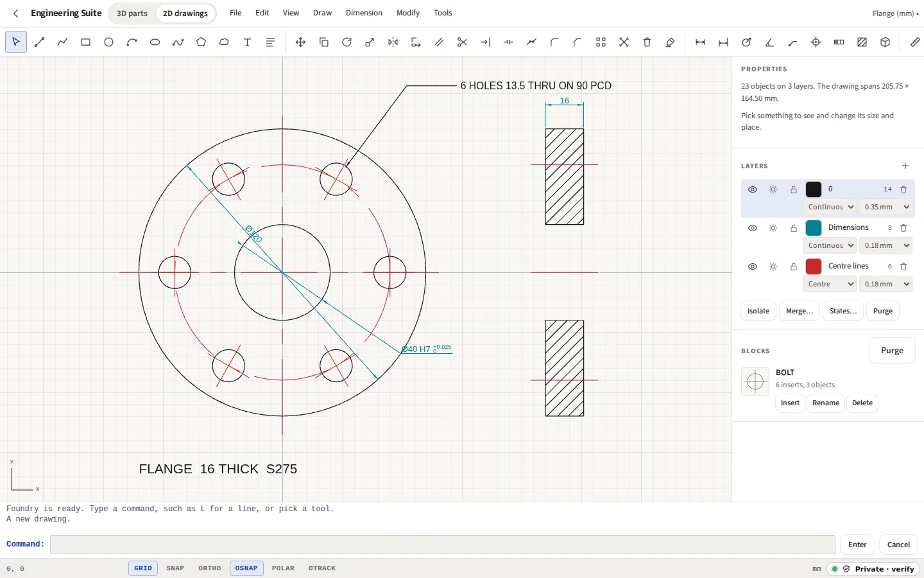Select the Circle tool

point(108,42)
